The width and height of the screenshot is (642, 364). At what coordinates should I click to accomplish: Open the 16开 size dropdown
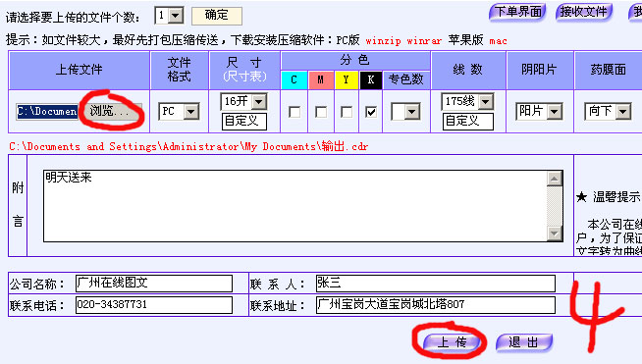click(x=259, y=101)
